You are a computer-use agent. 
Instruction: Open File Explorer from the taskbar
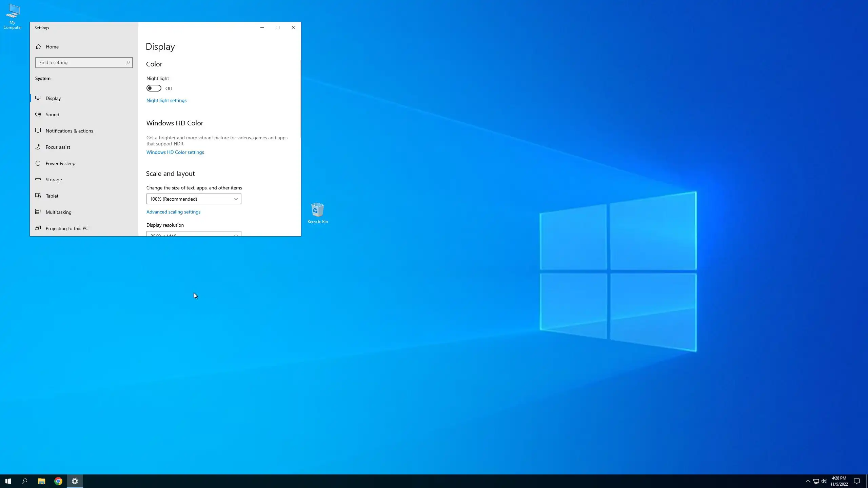tap(41, 481)
